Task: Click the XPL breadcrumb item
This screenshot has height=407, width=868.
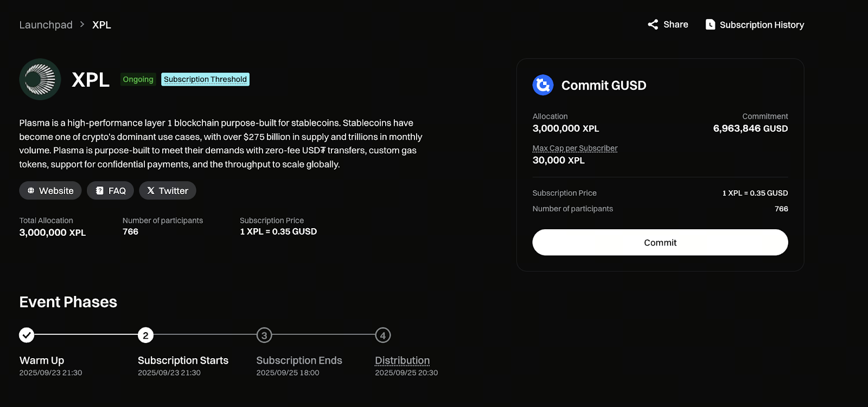Action: [101, 25]
